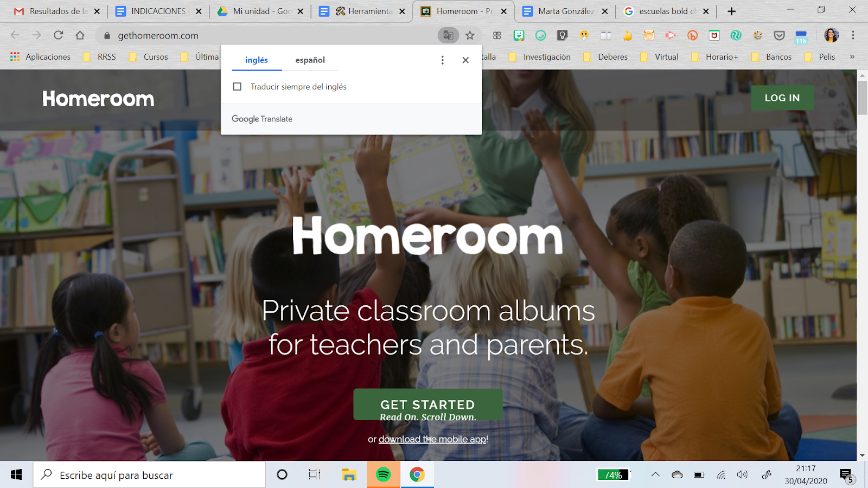This screenshot has width=868, height=488.
Task: Open the OneDrive cloud tray icon
Action: tap(677, 474)
